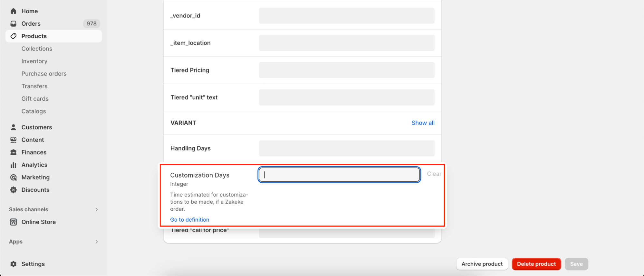Show all variant metafields
Viewport: 644px width, 276px height.
click(423, 123)
